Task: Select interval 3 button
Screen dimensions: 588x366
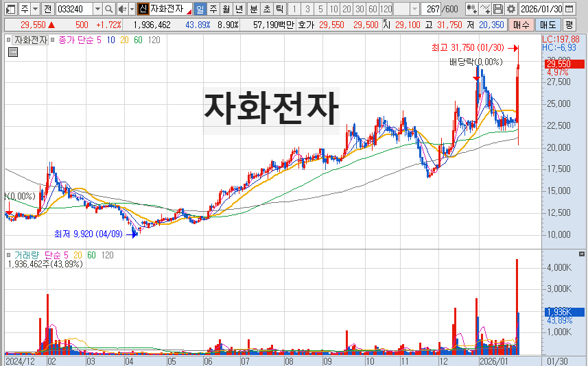Action: tap(307, 9)
